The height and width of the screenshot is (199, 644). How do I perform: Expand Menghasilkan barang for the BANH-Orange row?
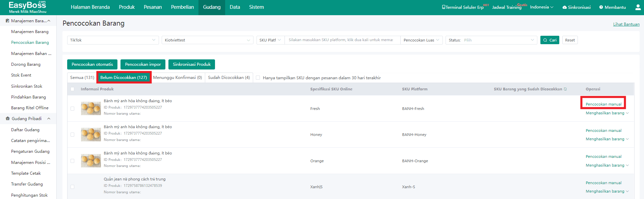[607, 165]
